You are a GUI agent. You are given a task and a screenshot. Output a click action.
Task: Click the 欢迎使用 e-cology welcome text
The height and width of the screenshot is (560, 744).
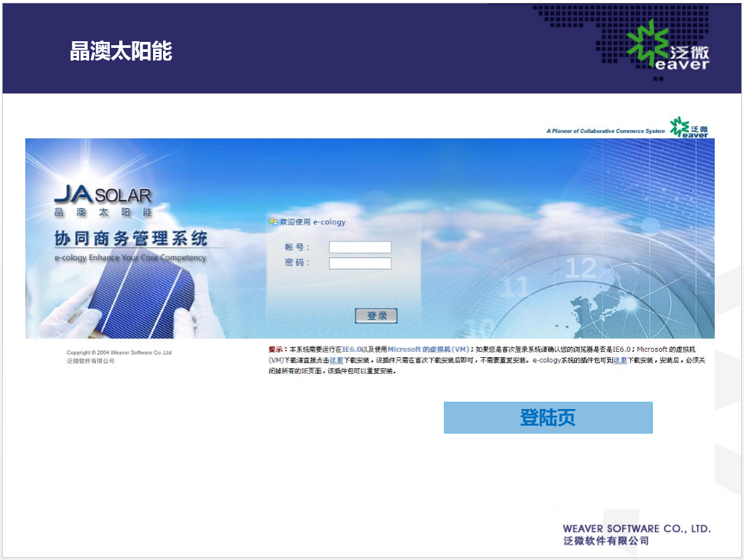pos(313,221)
